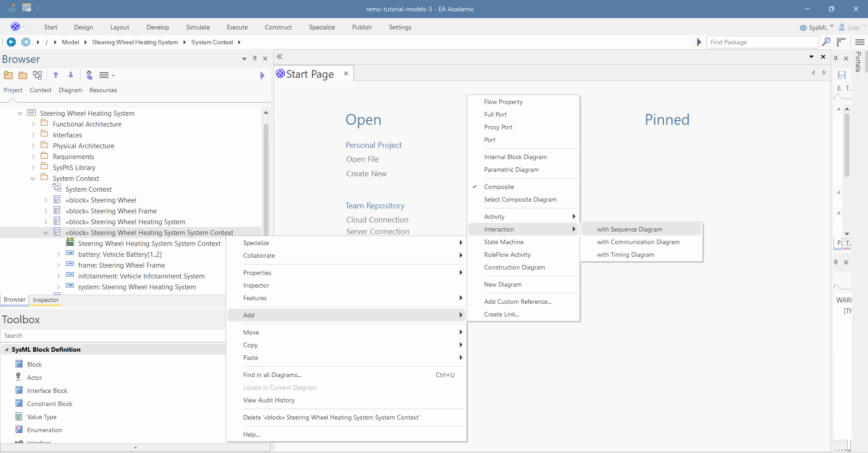868x453 pixels.
Task: Collapse the SysML Block Definition toolbox group
Action: coord(7,349)
